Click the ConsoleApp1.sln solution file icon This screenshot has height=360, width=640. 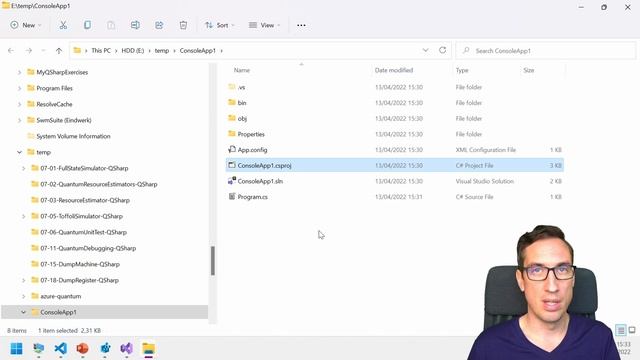(x=232, y=181)
